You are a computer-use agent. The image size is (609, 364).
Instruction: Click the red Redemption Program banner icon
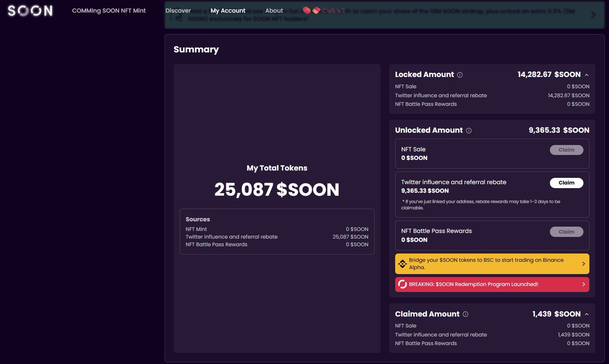pyautogui.click(x=402, y=284)
